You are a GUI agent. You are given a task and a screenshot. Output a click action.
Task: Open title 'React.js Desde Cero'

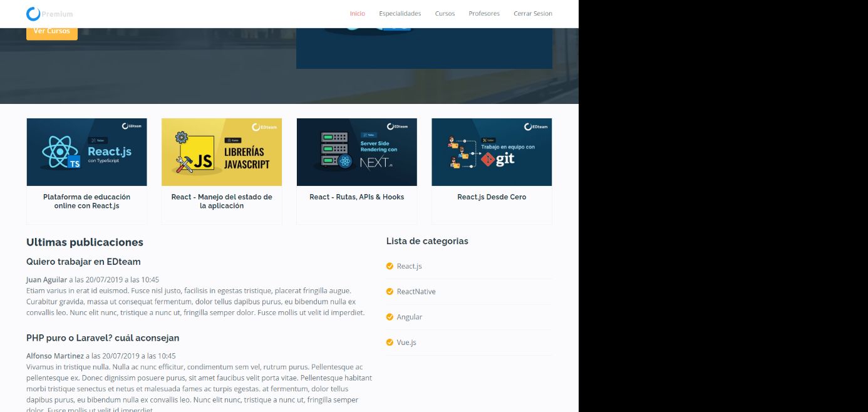click(492, 197)
